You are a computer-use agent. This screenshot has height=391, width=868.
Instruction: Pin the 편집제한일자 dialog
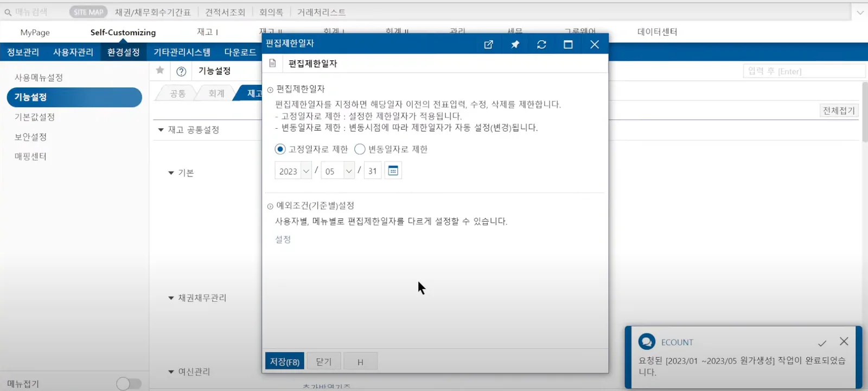point(515,45)
